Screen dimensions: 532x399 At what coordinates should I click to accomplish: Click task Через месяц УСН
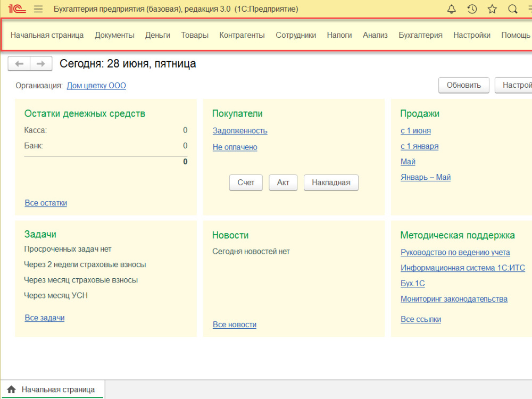click(56, 295)
